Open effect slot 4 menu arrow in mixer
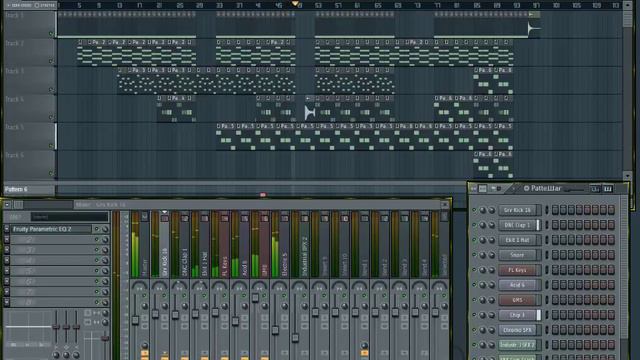 tap(7, 260)
